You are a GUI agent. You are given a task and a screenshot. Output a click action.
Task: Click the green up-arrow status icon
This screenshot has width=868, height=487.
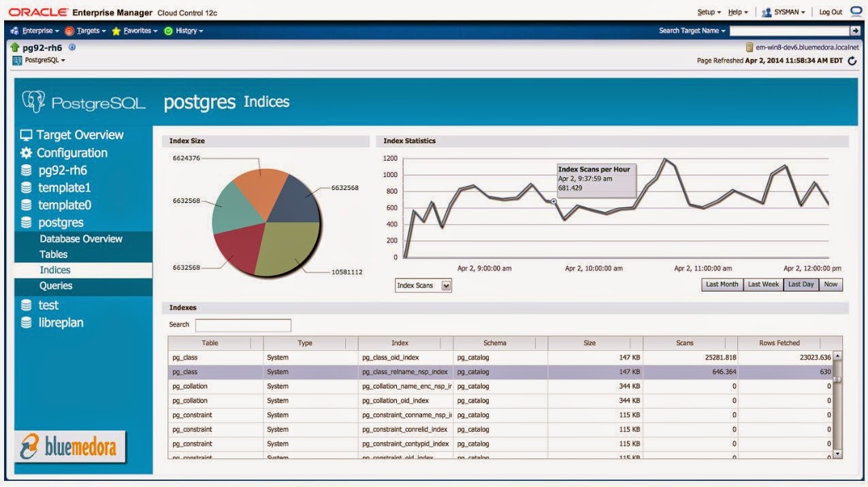click(16, 47)
